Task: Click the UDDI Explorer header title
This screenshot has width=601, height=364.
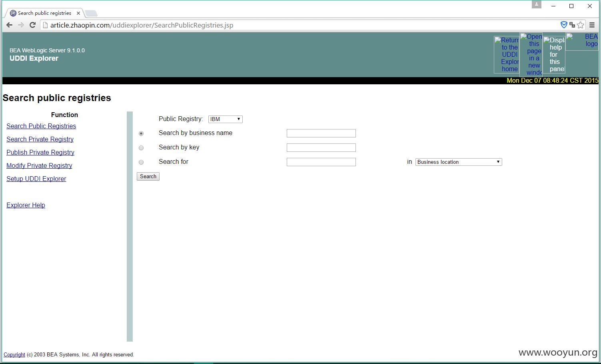Action: click(34, 58)
